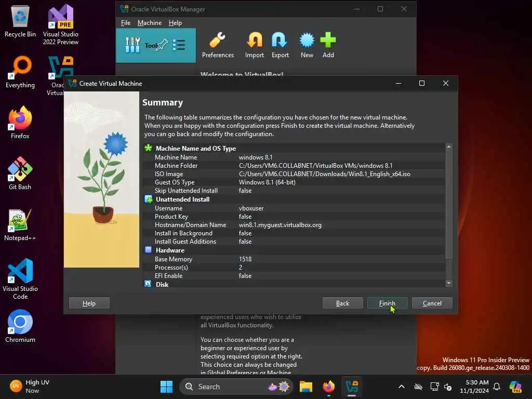
Task: Go Back in the Create Virtual Machine wizard
Action: click(x=343, y=303)
